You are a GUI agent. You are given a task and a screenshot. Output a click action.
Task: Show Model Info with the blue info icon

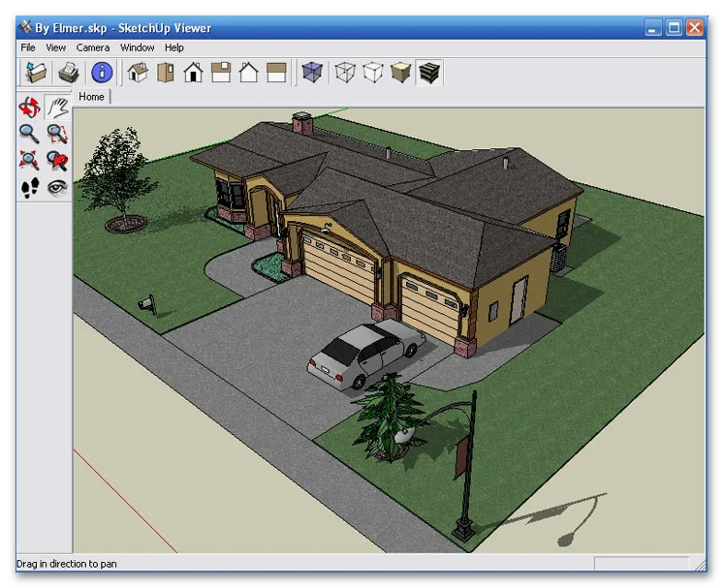click(x=102, y=72)
